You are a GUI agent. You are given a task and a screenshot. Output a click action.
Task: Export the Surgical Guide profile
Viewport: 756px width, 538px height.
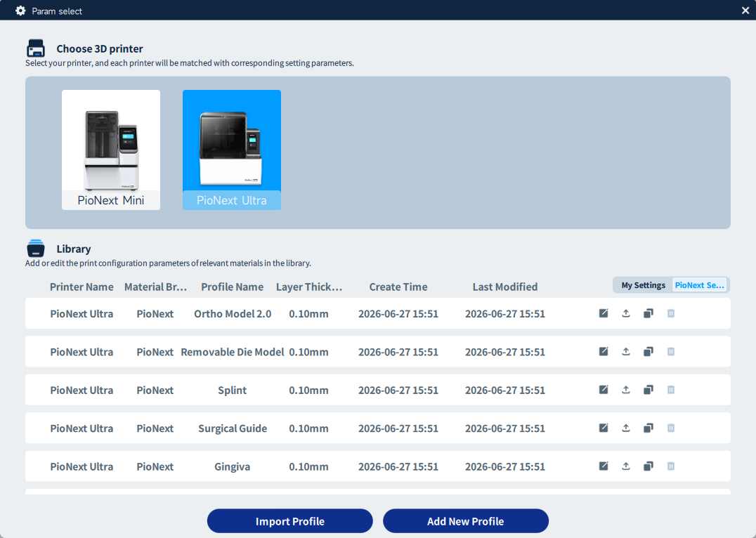click(626, 428)
